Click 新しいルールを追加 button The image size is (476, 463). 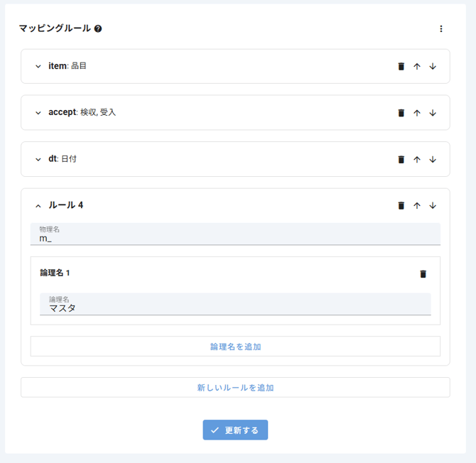(x=235, y=388)
